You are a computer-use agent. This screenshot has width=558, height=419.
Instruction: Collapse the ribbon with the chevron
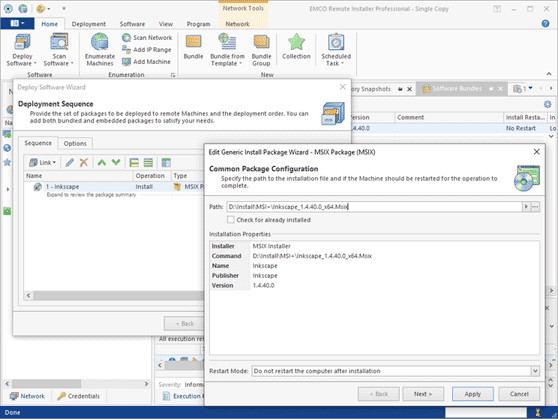click(x=549, y=74)
